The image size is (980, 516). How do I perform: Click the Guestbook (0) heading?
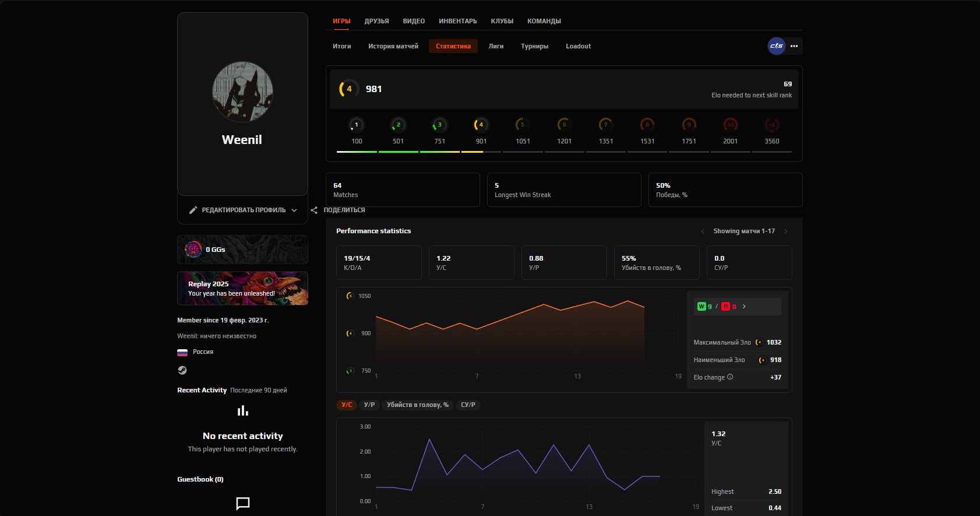click(x=200, y=479)
